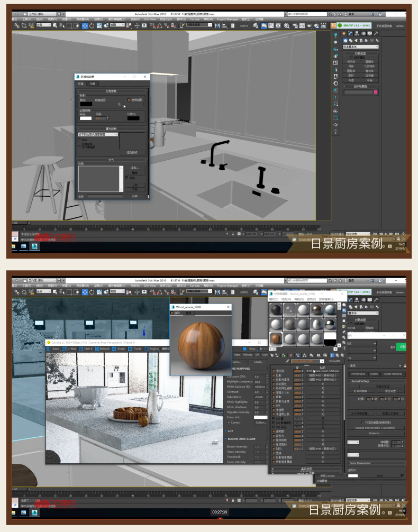The image size is (418, 532).
Task: Click Bind to Space Warp icon, upper toolbar
Action: (x=32, y=26)
